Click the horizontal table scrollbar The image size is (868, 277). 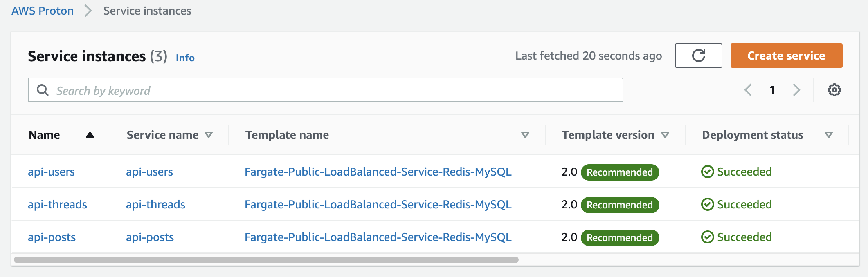click(266, 260)
